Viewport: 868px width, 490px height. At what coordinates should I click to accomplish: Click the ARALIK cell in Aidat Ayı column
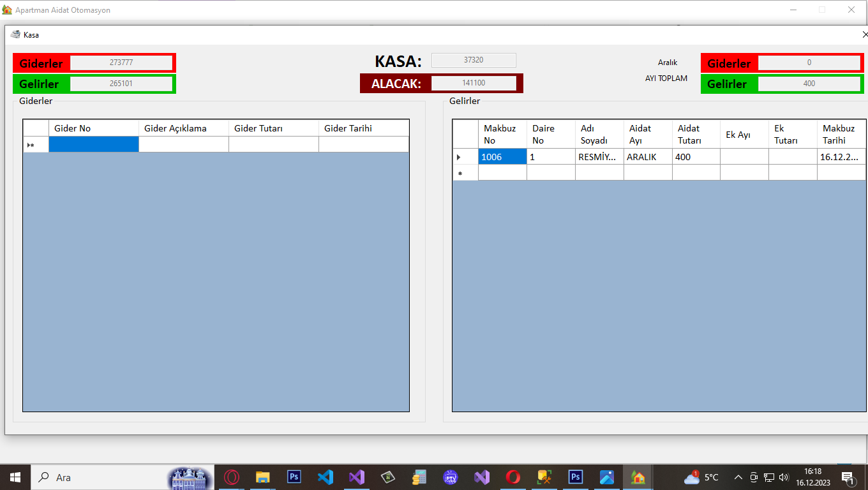pos(647,157)
